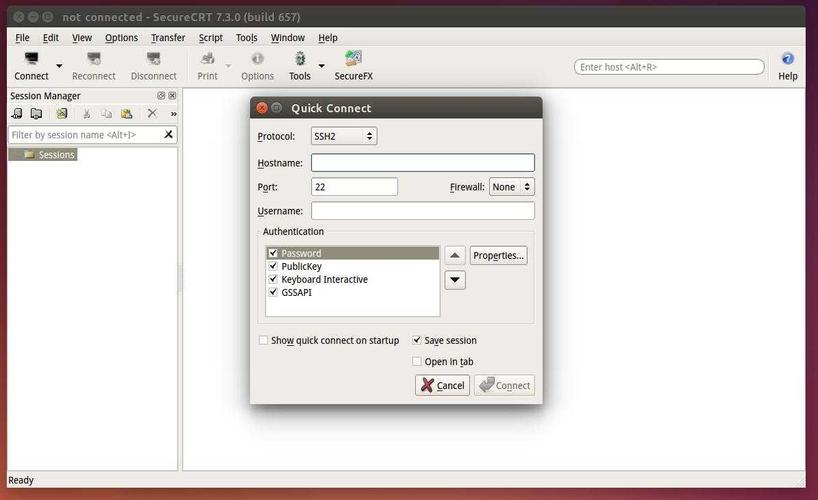
Task: Open Help via the toolbar question icon
Action: (788, 58)
